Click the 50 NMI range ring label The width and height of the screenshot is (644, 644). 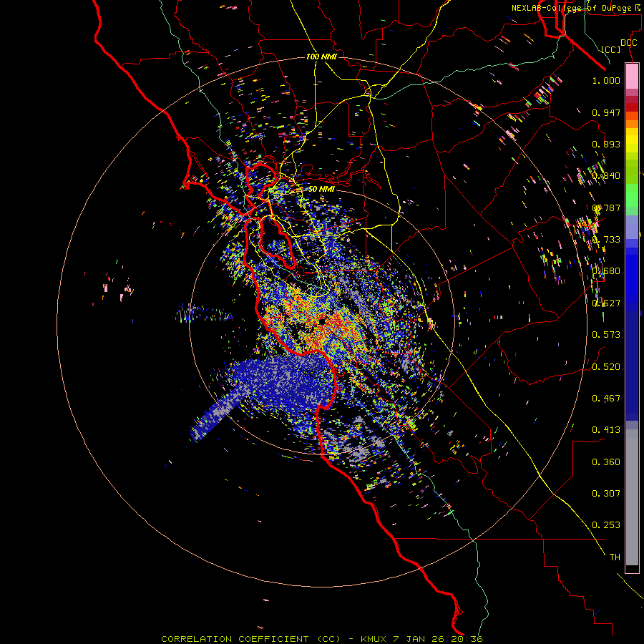321,189
